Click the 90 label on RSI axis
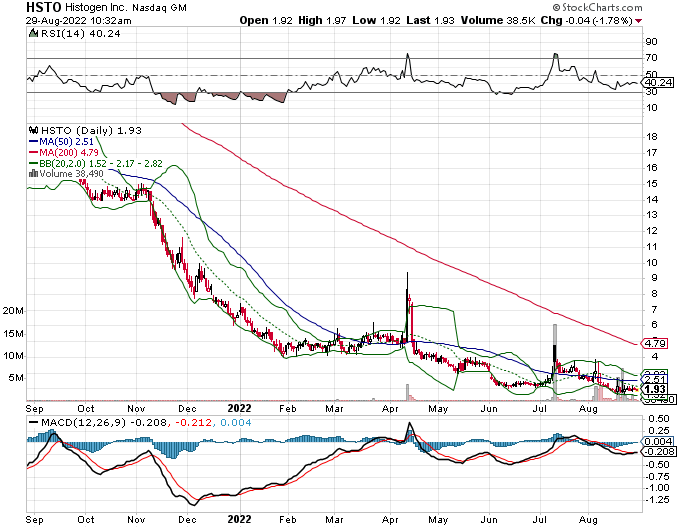 tap(652, 42)
